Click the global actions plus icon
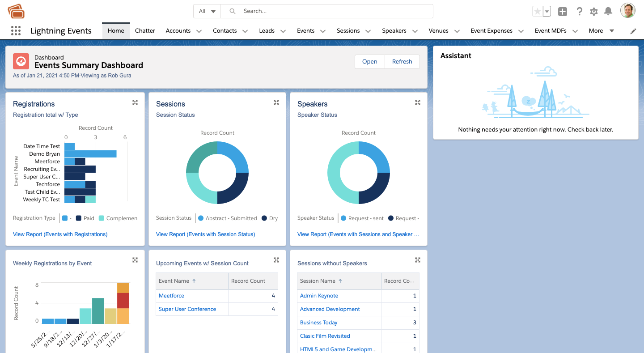 562,11
